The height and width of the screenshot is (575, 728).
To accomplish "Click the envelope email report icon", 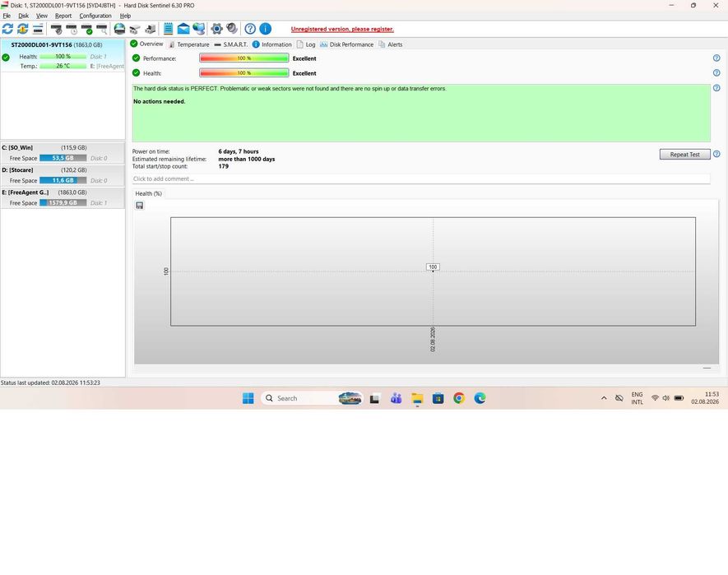I will coord(183,29).
